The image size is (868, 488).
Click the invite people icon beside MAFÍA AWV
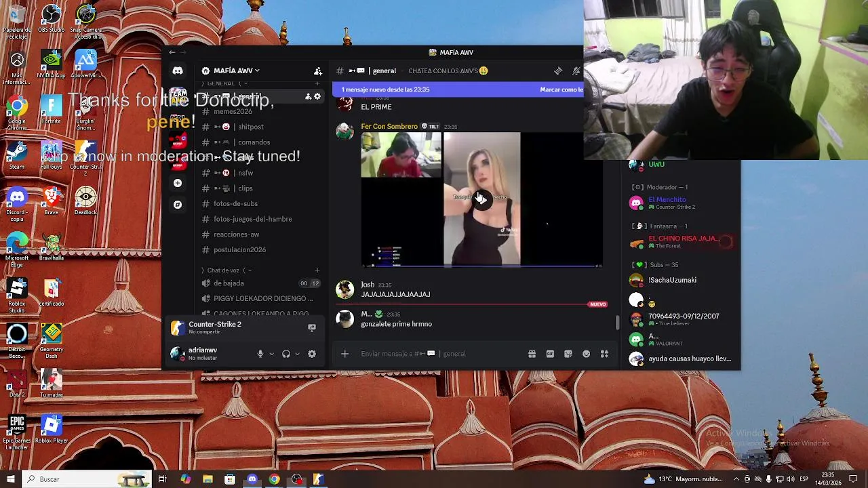coord(317,70)
